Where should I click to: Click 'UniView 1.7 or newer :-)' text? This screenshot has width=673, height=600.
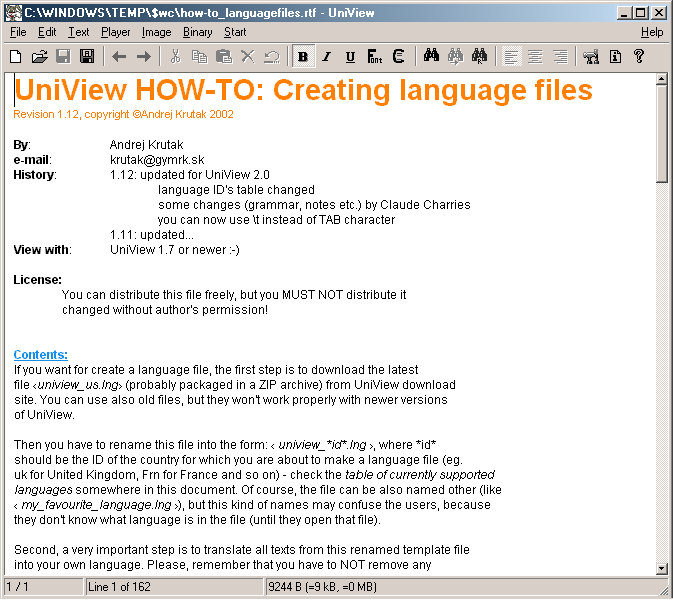(175, 250)
